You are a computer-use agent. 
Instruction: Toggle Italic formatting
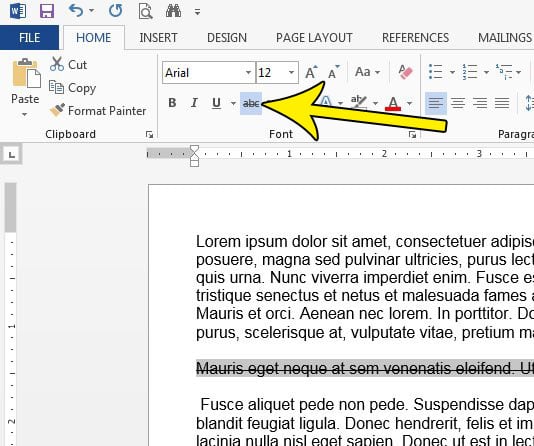194,103
